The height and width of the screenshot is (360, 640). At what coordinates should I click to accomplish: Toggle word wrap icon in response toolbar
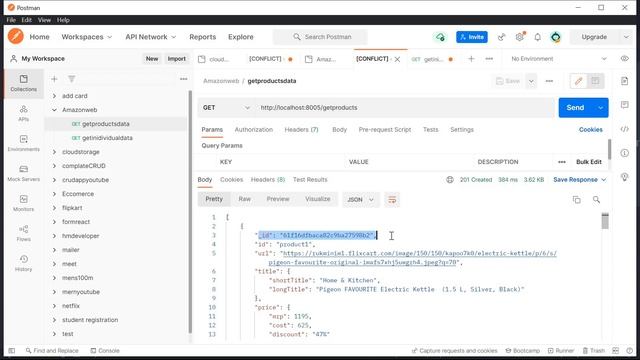point(392,200)
